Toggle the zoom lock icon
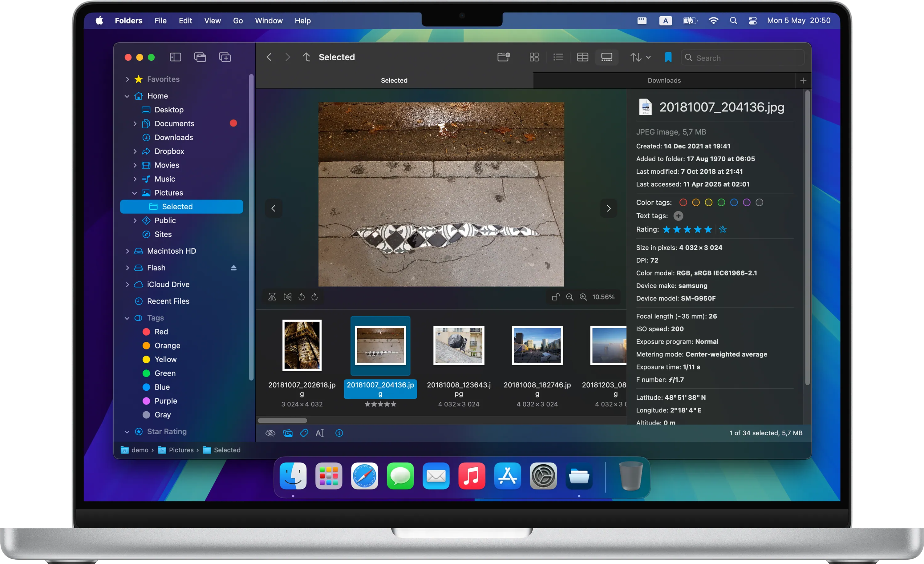Image resolution: width=924 pixels, height=564 pixels. click(555, 297)
